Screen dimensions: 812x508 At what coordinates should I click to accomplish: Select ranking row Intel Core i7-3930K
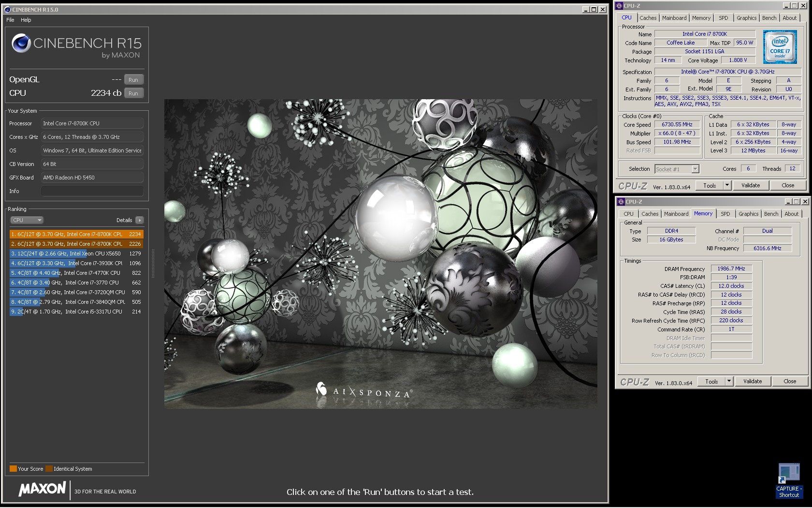point(76,263)
